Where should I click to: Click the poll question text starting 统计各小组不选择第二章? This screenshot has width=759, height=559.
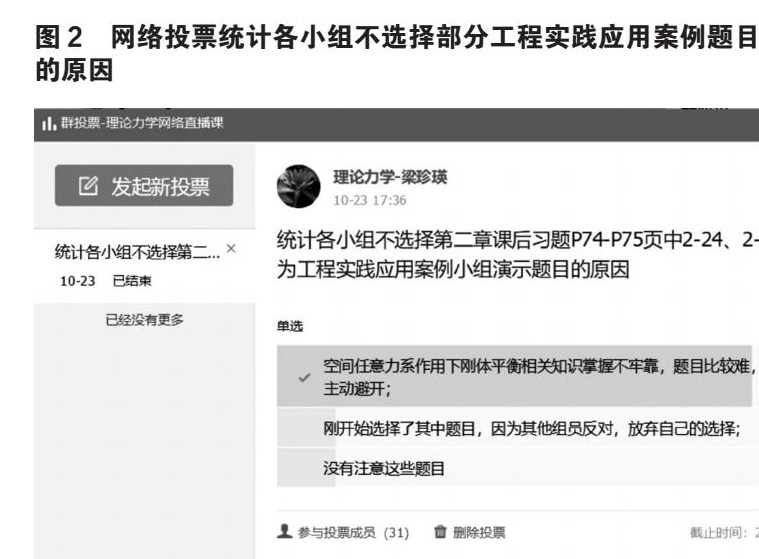(518, 255)
